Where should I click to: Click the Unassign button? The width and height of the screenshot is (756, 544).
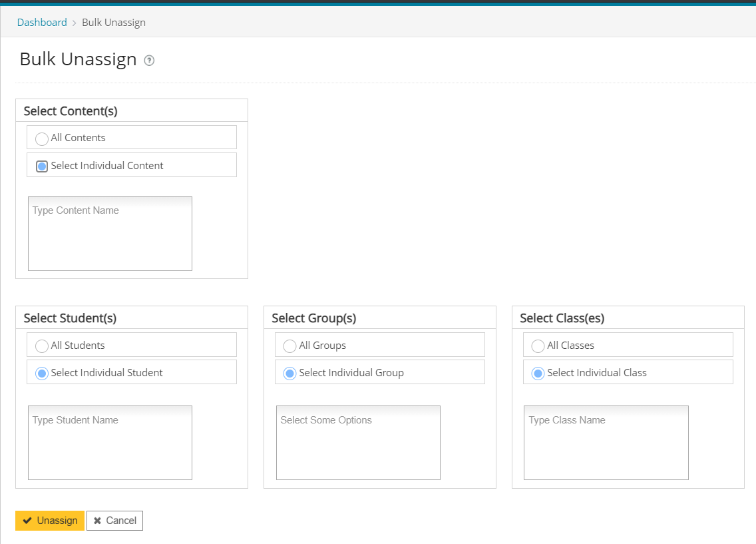click(x=49, y=520)
